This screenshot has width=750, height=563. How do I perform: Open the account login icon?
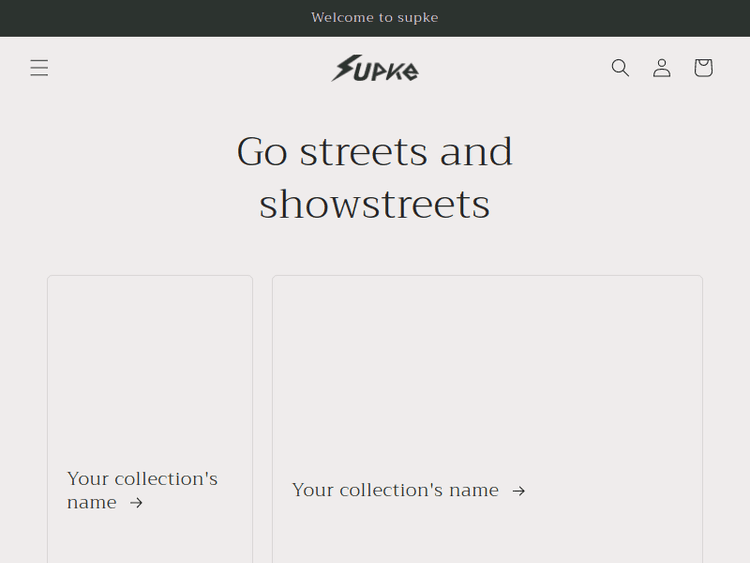662,68
